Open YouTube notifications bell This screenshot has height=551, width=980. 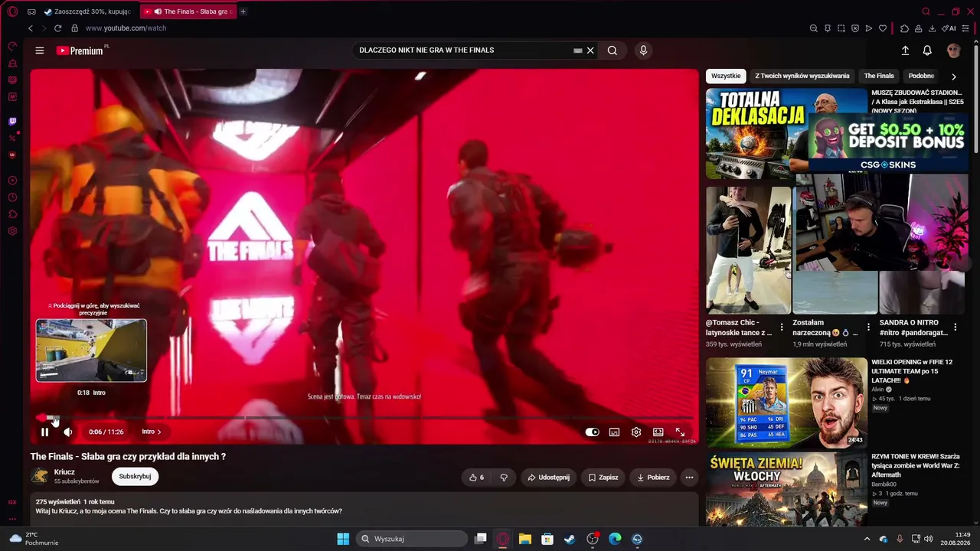pos(927,51)
